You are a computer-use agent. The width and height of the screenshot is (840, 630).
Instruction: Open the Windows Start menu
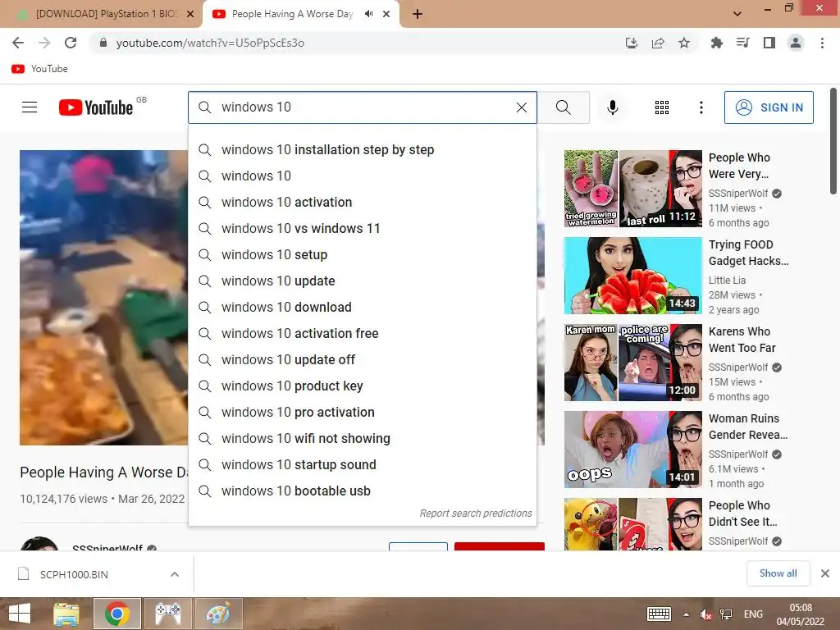20,614
